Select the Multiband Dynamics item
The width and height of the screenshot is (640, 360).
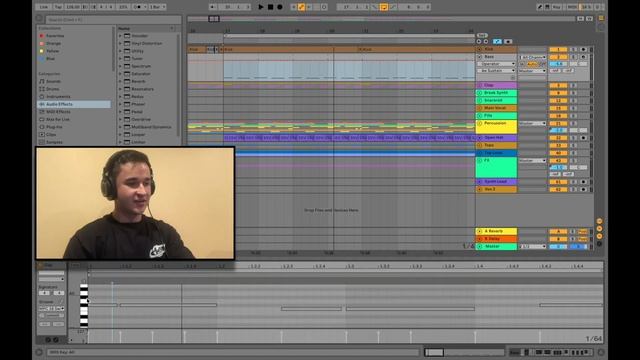[x=151, y=127]
